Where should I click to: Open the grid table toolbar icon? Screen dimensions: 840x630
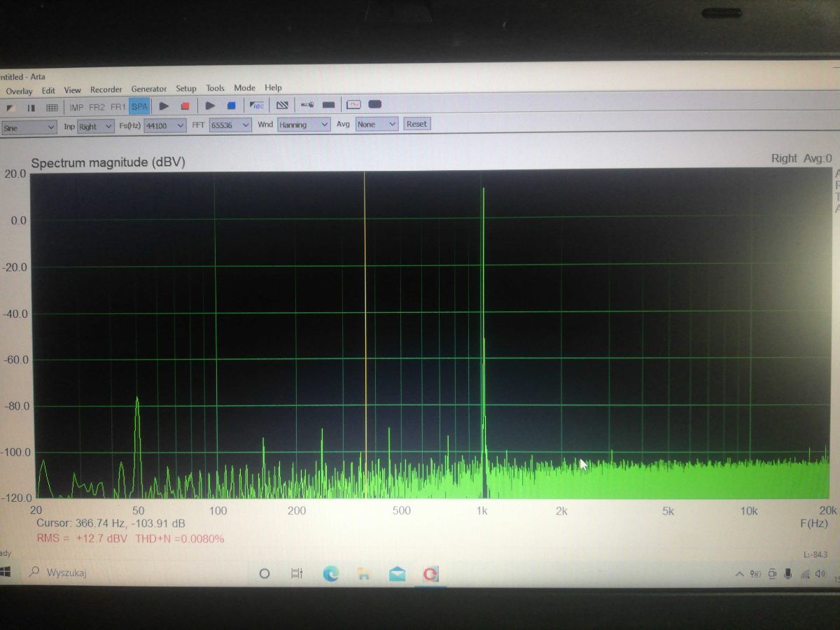click(52, 108)
